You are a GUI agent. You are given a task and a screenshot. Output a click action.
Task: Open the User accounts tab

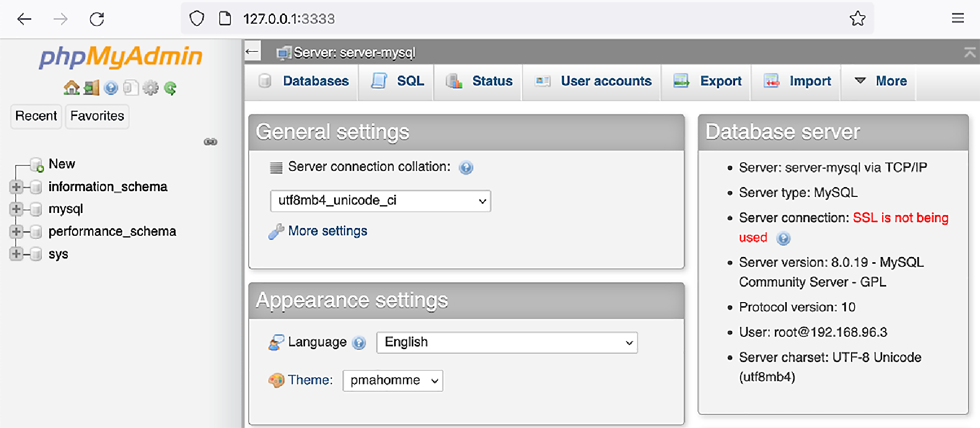pos(593,81)
